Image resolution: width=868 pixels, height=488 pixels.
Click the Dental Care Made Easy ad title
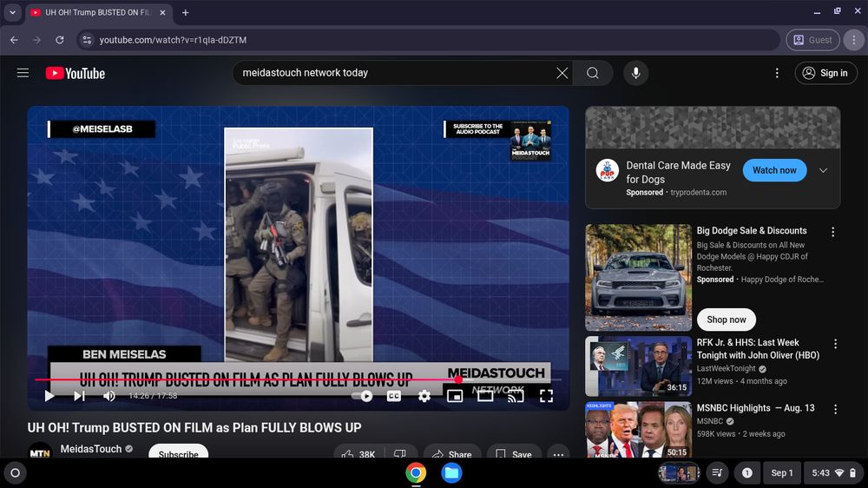coord(678,172)
